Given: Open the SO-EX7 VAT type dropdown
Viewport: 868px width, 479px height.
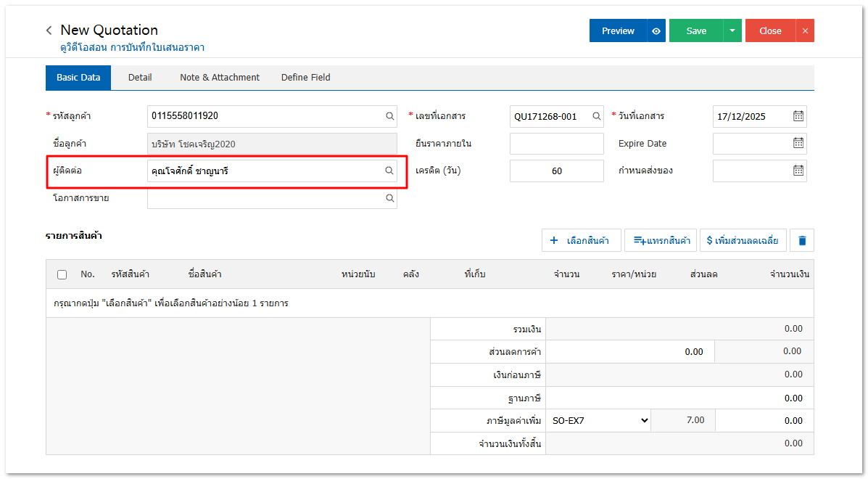Looking at the screenshot, I should tap(600, 420).
